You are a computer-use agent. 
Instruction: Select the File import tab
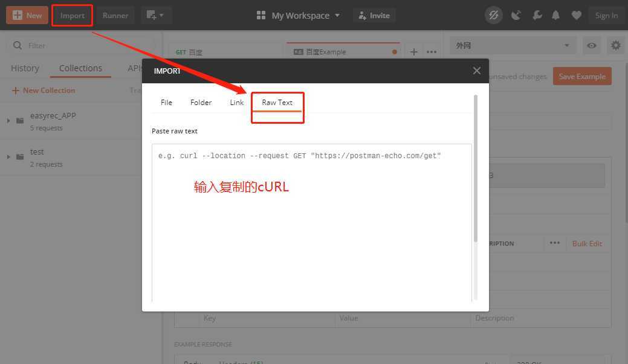pyautogui.click(x=166, y=103)
